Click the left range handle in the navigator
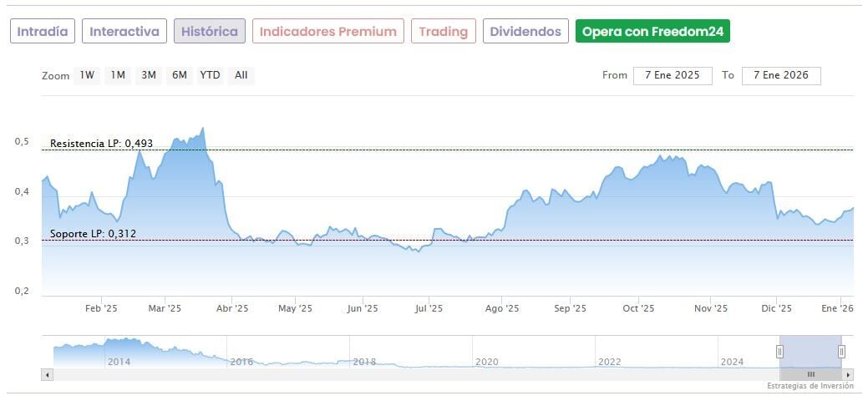868x401 pixels. (780, 352)
